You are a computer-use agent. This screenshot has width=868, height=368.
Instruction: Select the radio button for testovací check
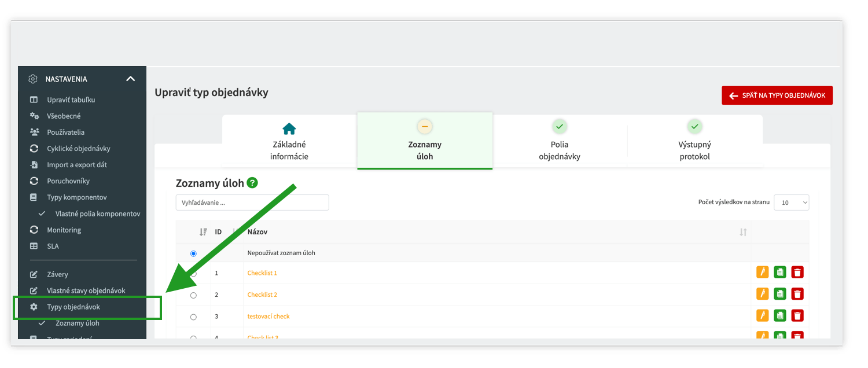193,317
